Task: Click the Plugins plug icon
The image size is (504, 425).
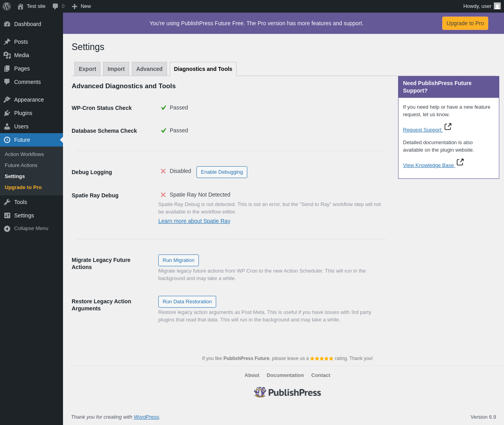Action: 7,113
